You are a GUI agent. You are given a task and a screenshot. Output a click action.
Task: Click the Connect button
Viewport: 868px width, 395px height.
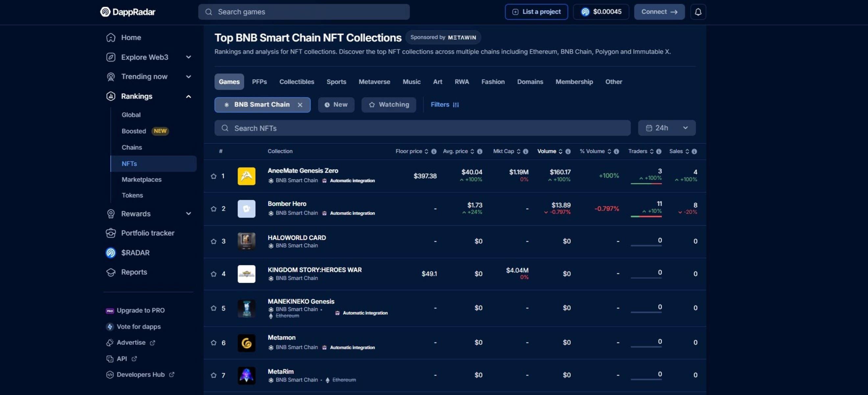(x=659, y=12)
